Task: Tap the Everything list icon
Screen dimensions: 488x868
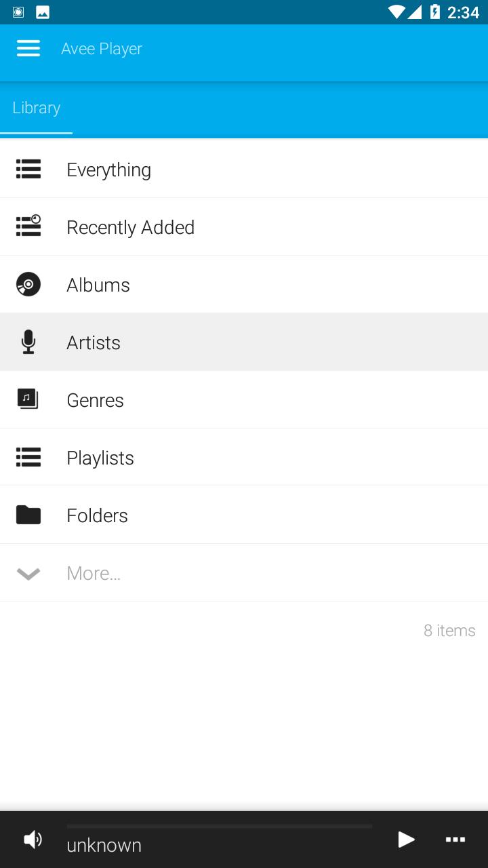Action: pos(28,169)
